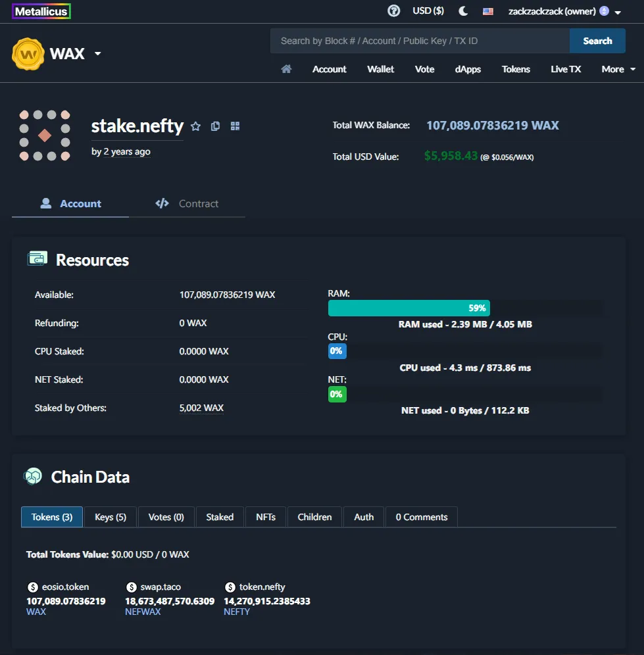Click the NET 0% usage indicator
The width and height of the screenshot is (644, 655).
coord(337,394)
